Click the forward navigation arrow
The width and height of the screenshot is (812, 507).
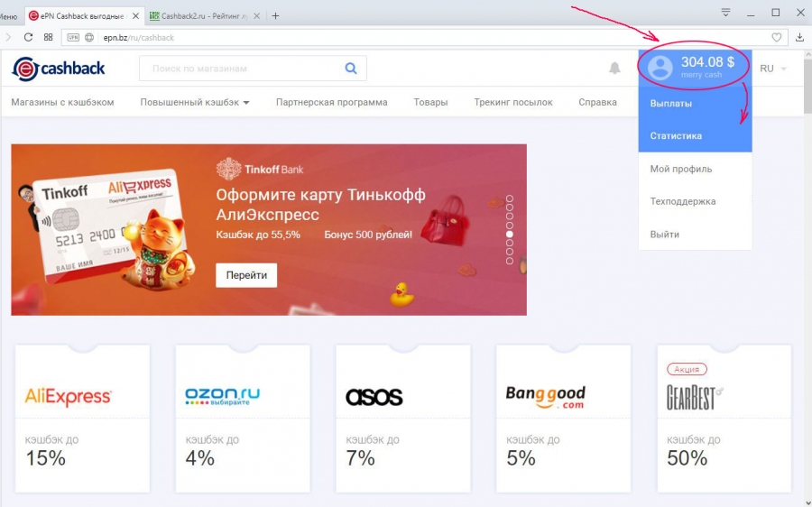(8, 37)
